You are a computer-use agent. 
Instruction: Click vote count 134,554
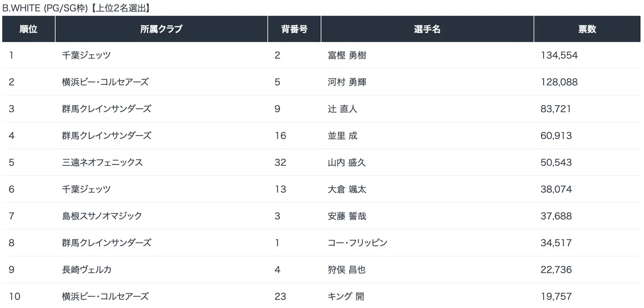[x=559, y=55]
